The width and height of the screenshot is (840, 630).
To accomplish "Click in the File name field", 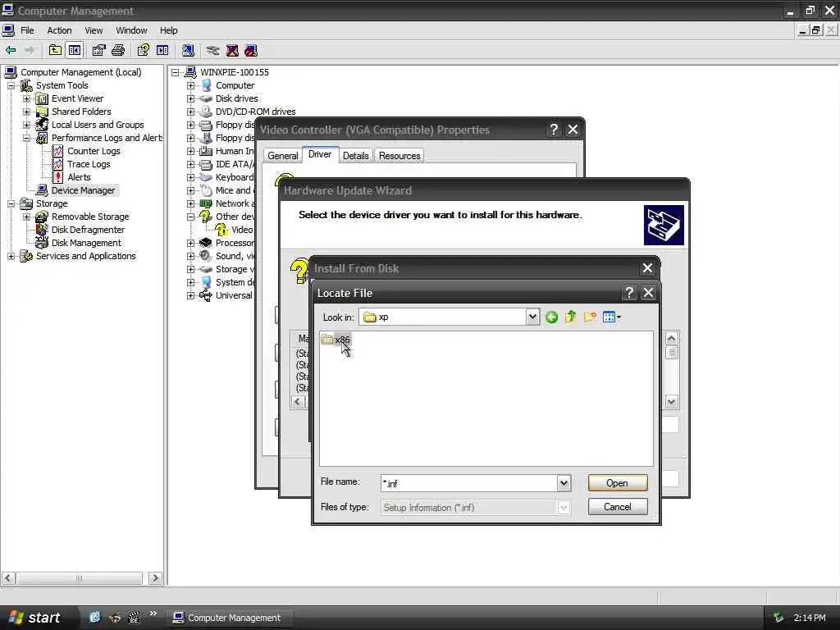I will [468, 483].
